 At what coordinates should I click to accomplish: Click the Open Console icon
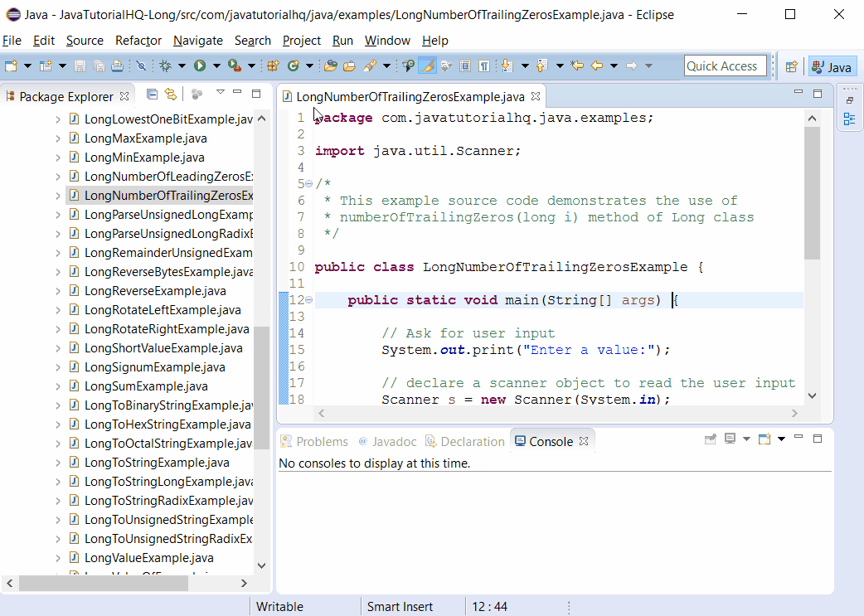(x=764, y=439)
